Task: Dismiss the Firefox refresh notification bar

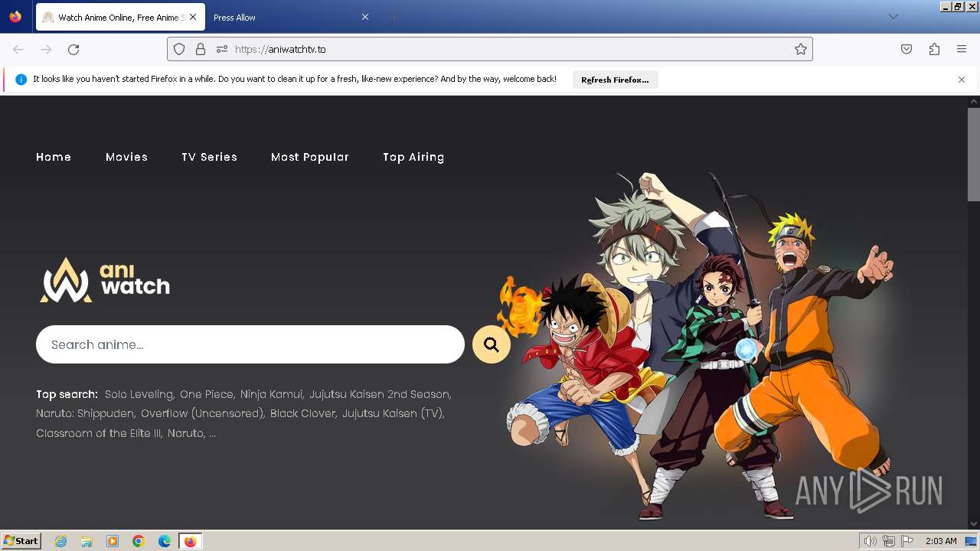Action: click(962, 80)
